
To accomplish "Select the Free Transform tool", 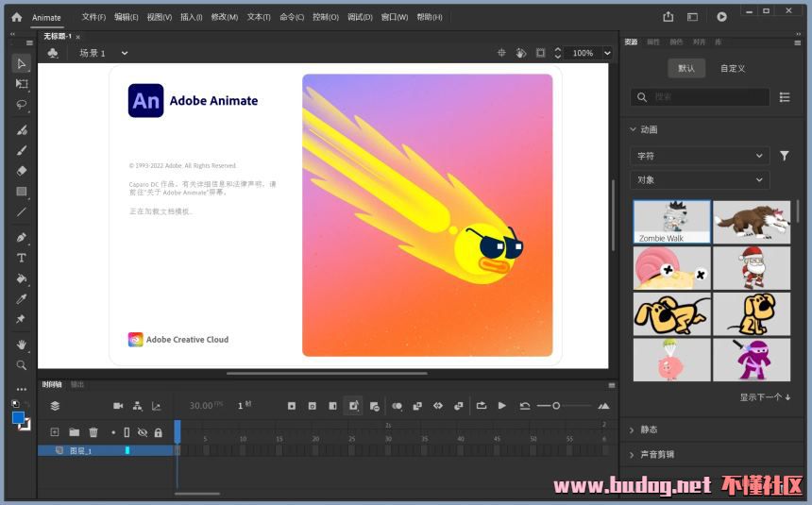I will pos(21,84).
